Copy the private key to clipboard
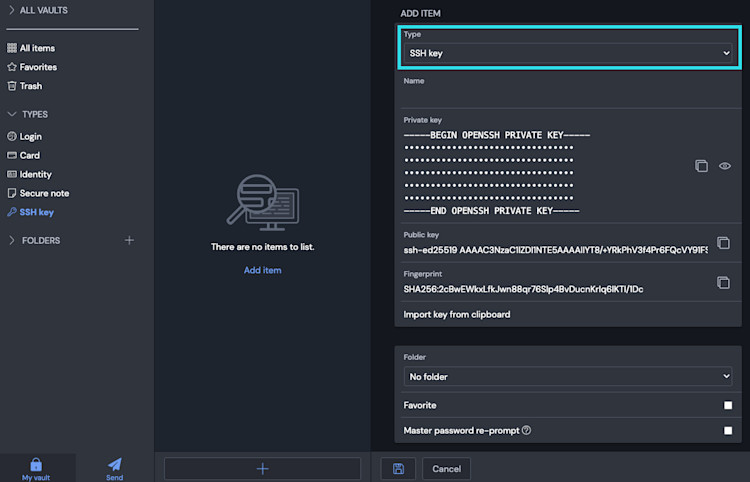This screenshot has width=750, height=482. click(x=701, y=166)
